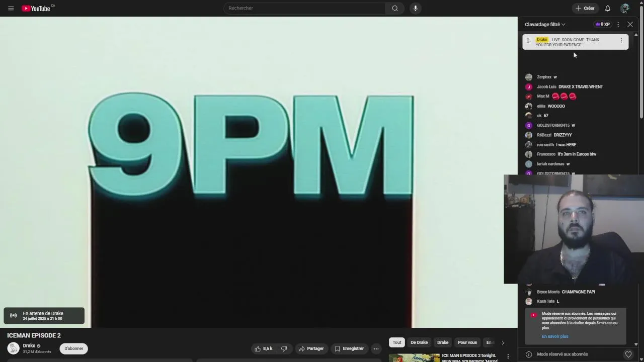Click En savoir plus link
This screenshot has height=362, width=644.
coord(555,336)
